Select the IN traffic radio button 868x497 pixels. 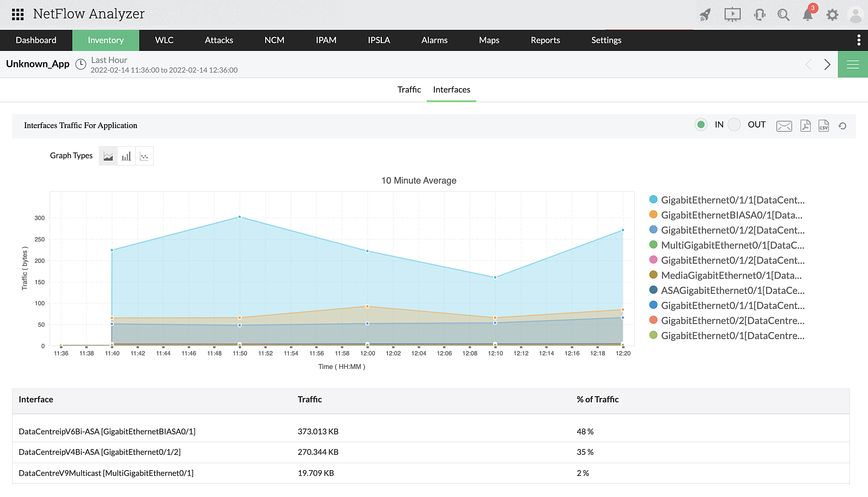pos(701,125)
